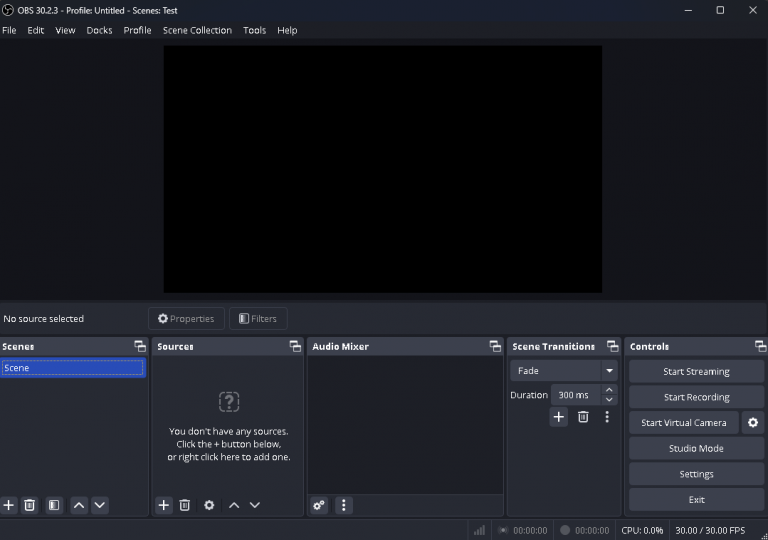768x540 pixels.
Task: Float the Scenes dock icon
Action: tap(140, 346)
